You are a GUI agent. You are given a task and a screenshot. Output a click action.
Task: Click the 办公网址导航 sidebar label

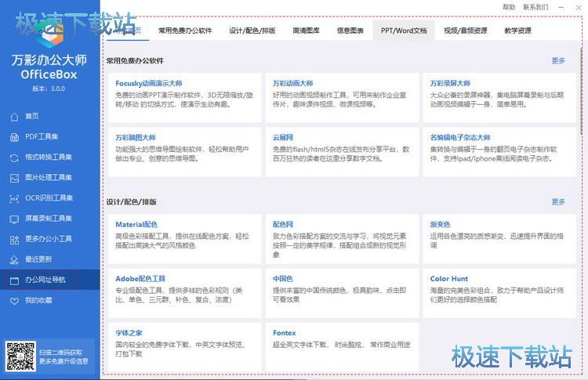point(45,280)
